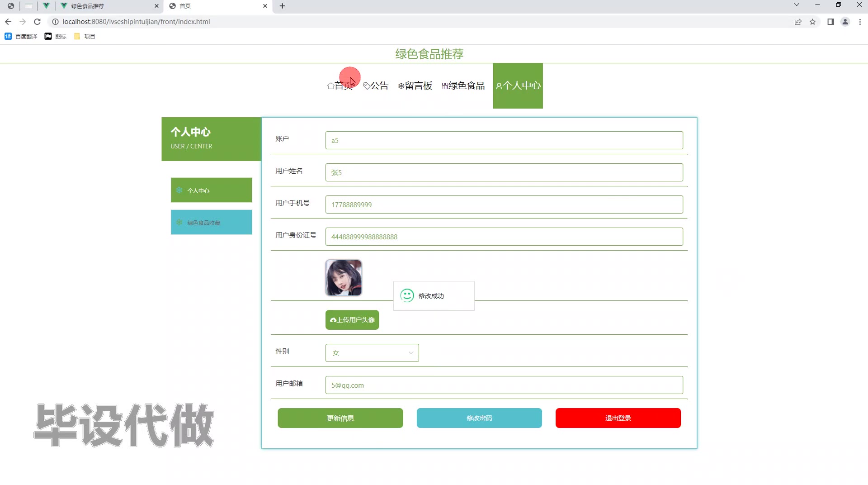Viewport: 868px width, 485px height.
Task: Open 绿色食品收藏 in the sidebar
Action: click(x=211, y=222)
